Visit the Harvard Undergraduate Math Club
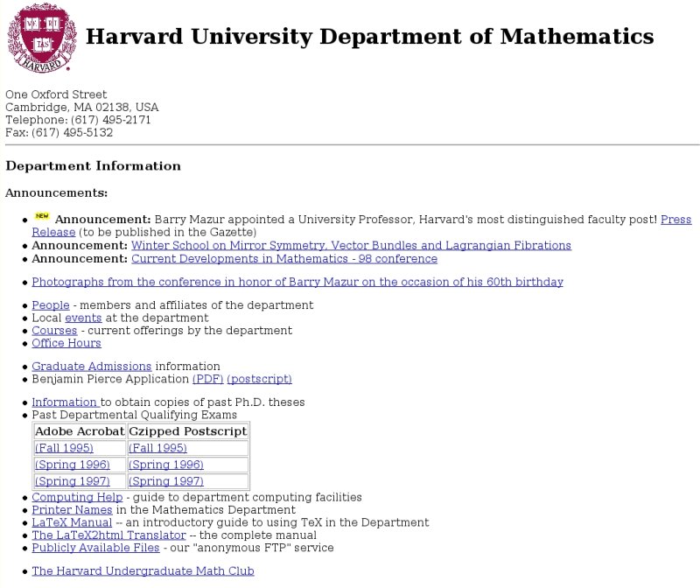This screenshot has height=588, width=700. click(x=143, y=571)
